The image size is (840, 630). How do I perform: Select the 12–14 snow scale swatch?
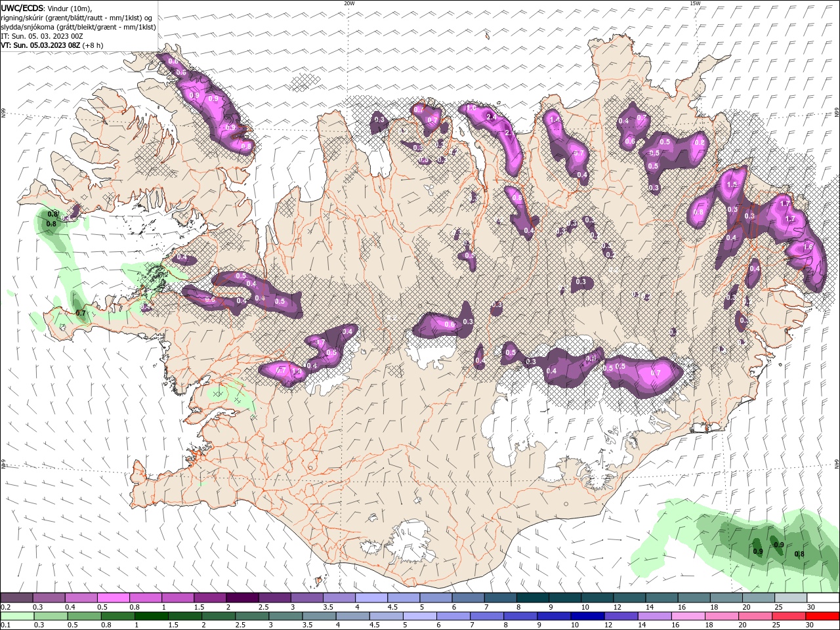point(629,598)
